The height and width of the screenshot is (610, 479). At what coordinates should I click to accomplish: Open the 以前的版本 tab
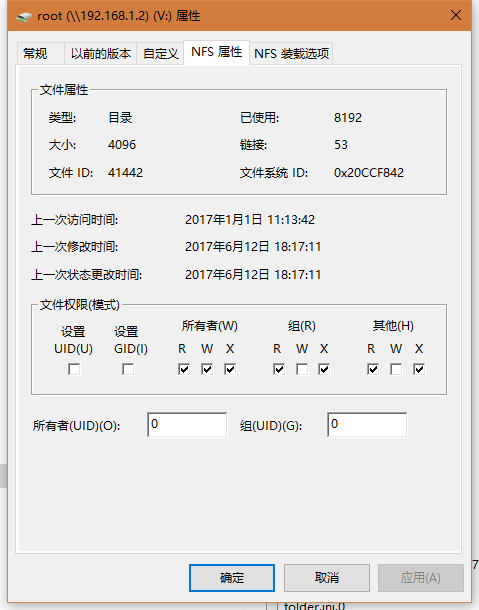click(x=100, y=53)
